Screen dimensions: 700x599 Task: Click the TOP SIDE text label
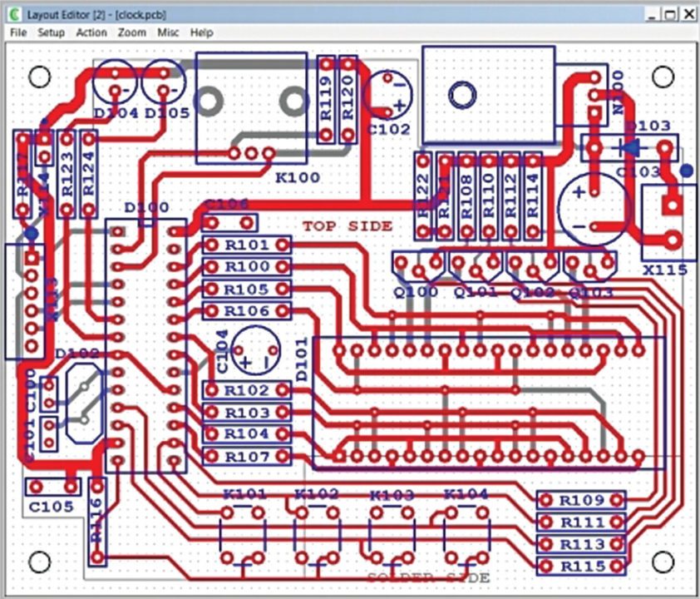coord(347,225)
